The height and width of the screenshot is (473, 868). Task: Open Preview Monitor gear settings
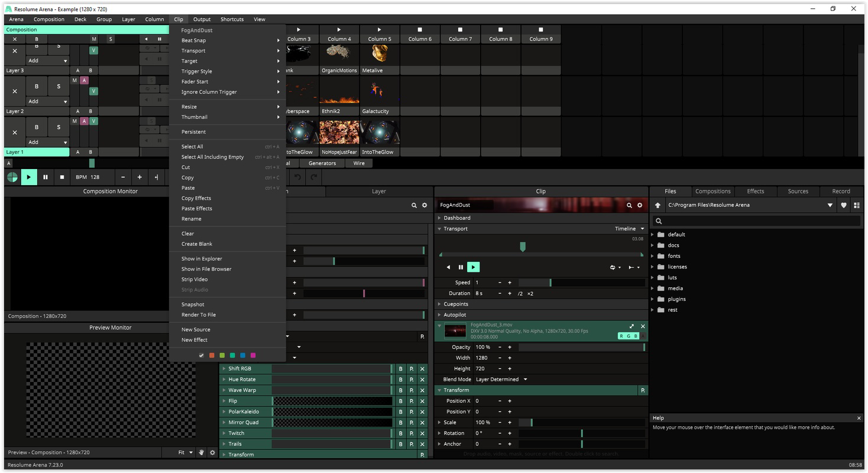click(x=213, y=452)
